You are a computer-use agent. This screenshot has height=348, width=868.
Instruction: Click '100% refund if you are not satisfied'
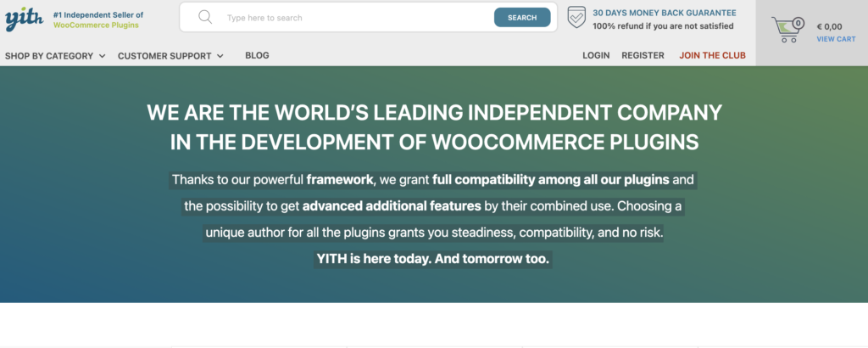[x=663, y=26]
